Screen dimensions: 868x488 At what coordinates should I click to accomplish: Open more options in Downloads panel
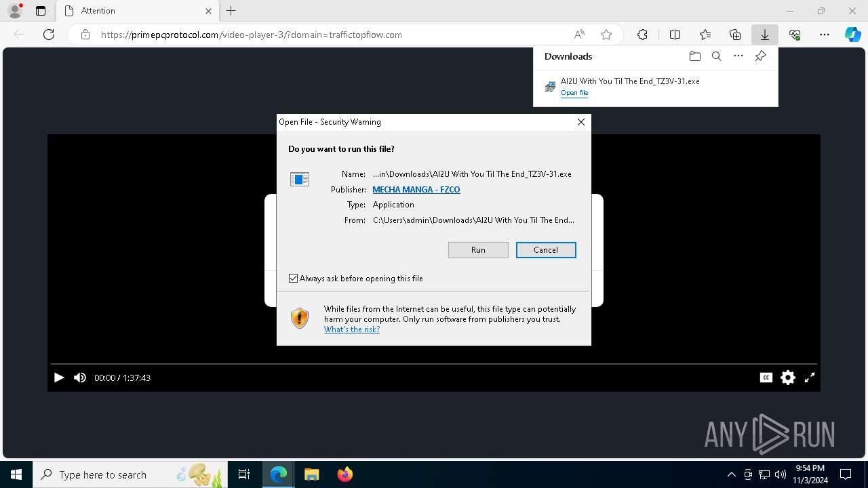[738, 56]
